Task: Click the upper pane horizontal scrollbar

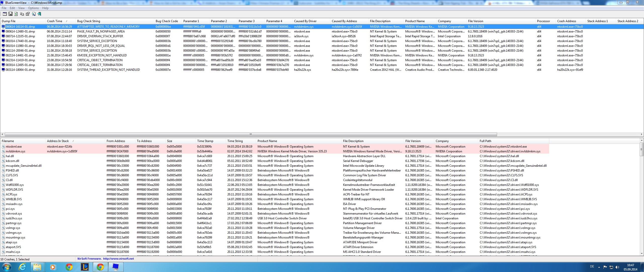Action: 251,134
